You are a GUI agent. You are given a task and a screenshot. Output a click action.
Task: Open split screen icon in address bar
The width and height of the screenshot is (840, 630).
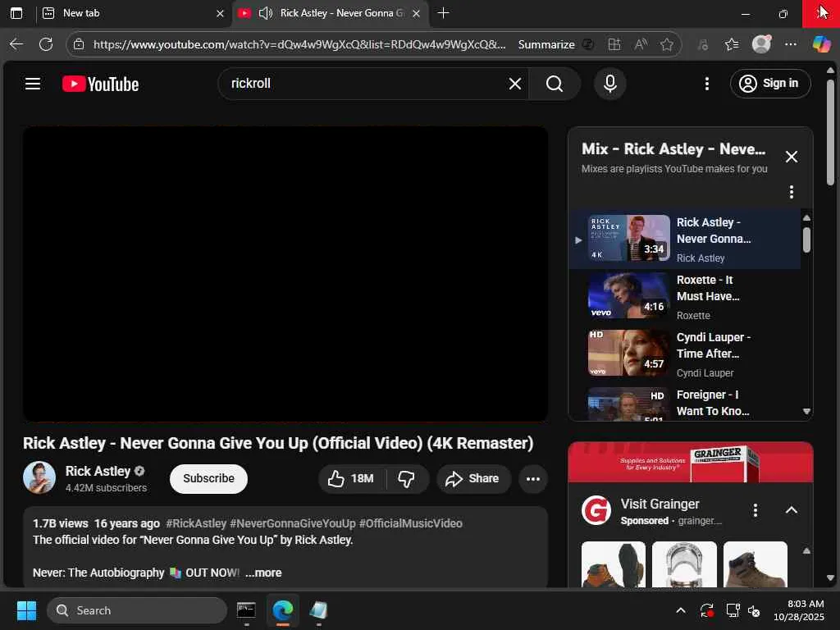(x=614, y=44)
